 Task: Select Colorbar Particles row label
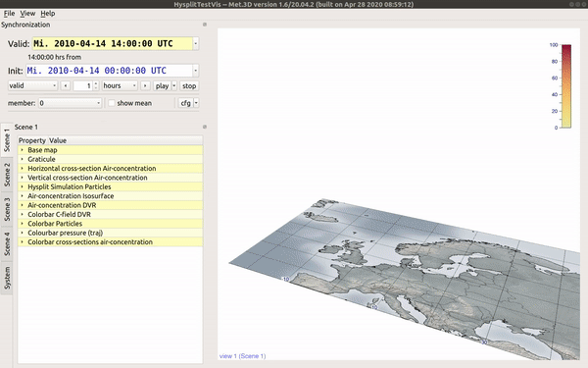coord(55,224)
